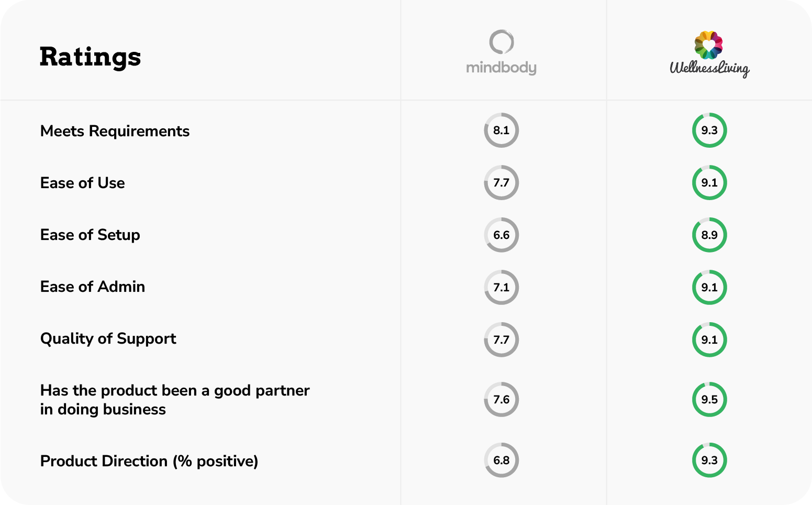Click WellnessLiving's 9.5 good partner rating circle
This screenshot has height=505, width=812.
[x=709, y=400]
